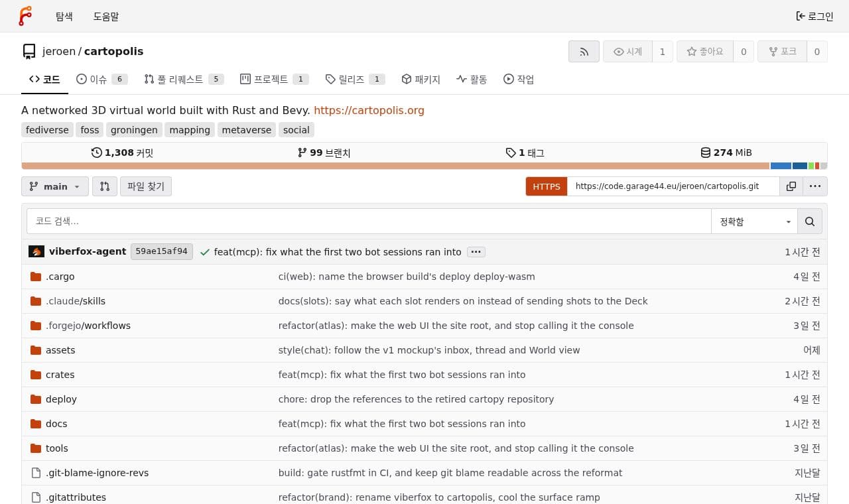Click the 포크 fork button

(x=782, y=52)
